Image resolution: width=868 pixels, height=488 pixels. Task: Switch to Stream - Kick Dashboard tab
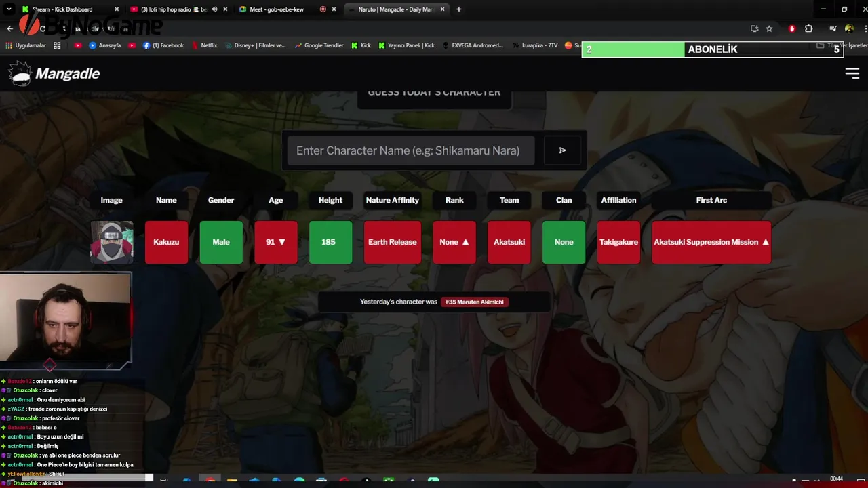pos(70,9)
